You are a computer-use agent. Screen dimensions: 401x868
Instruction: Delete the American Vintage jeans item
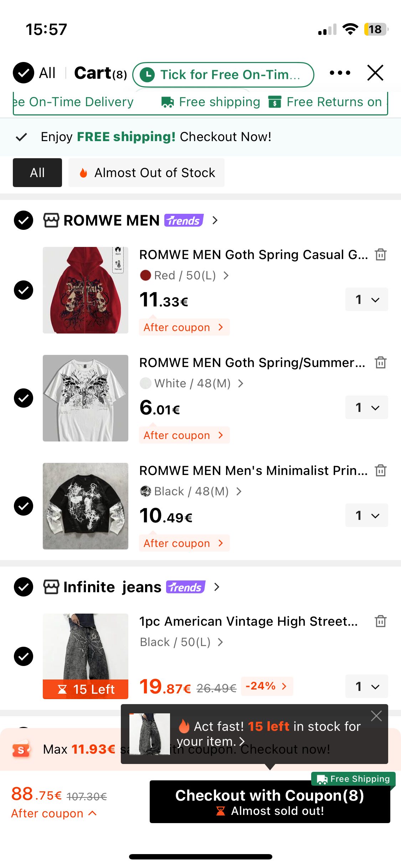point(380,621)
